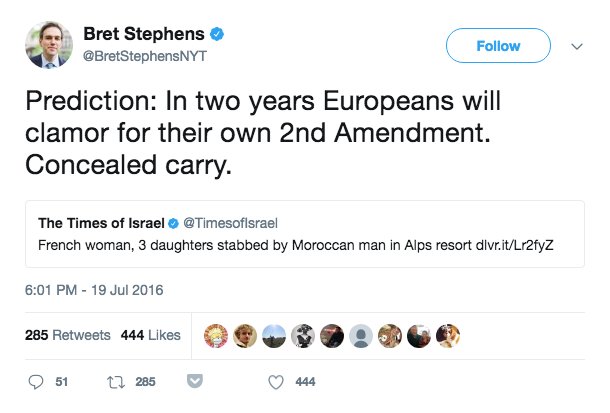This screenshot has width=610, height=413.
Task: View the 444 Likes list
Action: 150,335
